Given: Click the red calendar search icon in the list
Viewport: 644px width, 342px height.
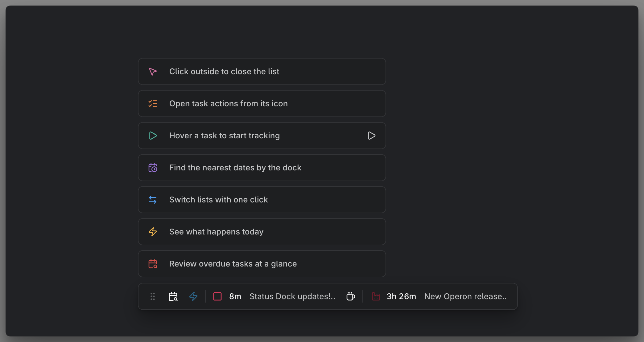Looking at the screenshot, I should pyautogui.click(x=153, y=264).
